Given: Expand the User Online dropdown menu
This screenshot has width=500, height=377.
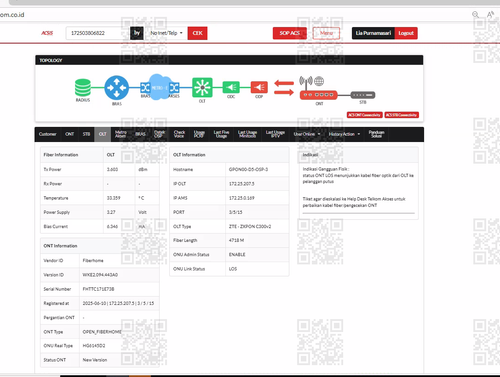Looking at the screenshot, I should coord(307,134).
